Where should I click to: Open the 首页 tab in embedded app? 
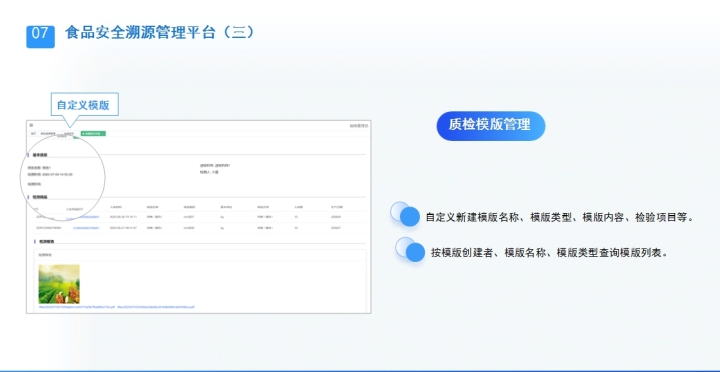[x=33, y=134]
